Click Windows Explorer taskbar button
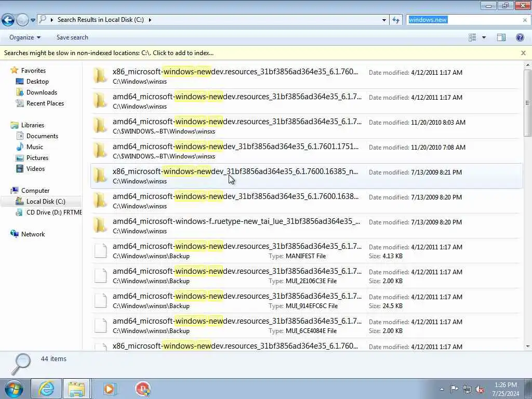This screenshot has width=532, height=399. coord(77,389)
